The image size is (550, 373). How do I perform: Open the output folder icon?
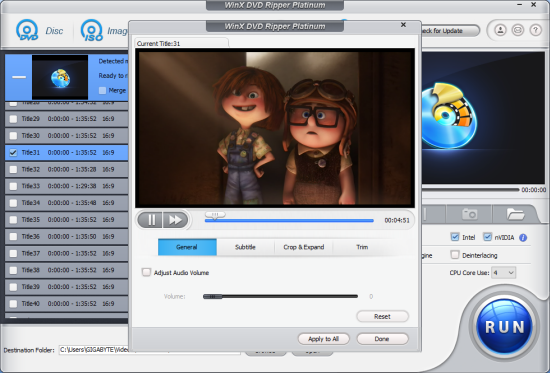[x=515, y=214]
